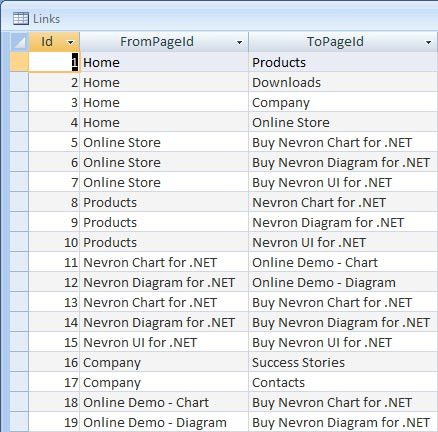This screenshot has height=432, width=438.
Task: Select the Links datasheet tab
Action: (x=37, y=19)
